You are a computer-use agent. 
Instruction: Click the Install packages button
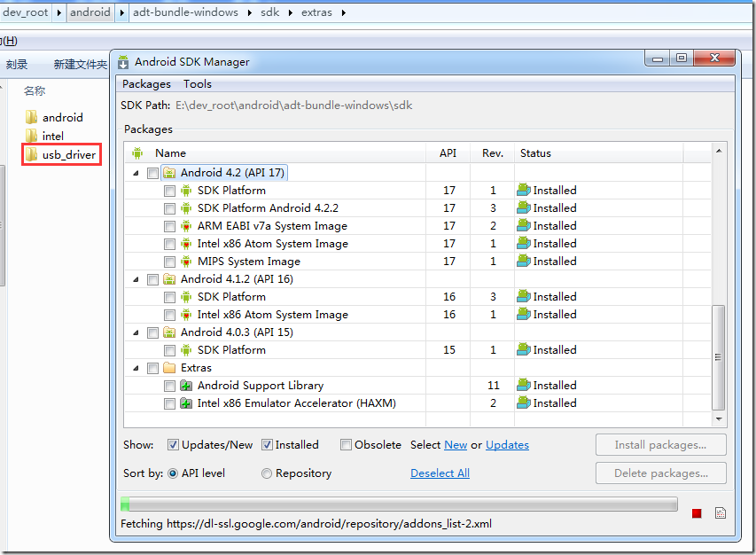click(x=660, y=444)
